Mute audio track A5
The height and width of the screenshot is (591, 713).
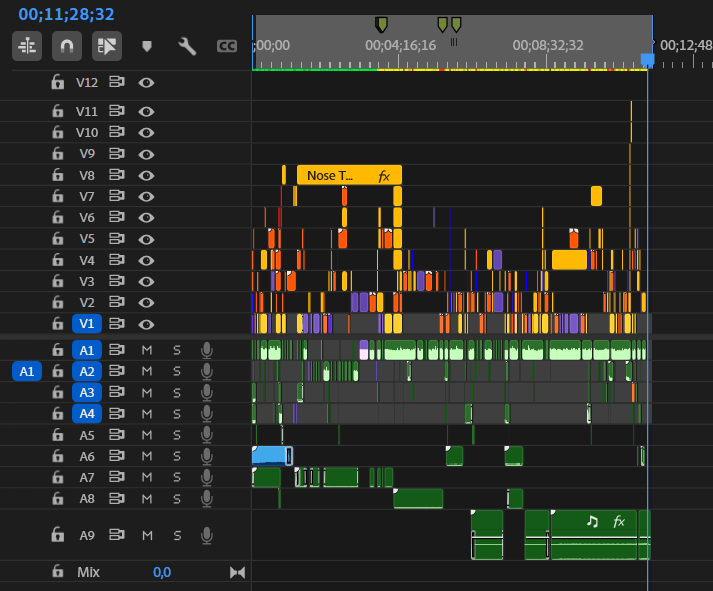click(x=147, y=435)
